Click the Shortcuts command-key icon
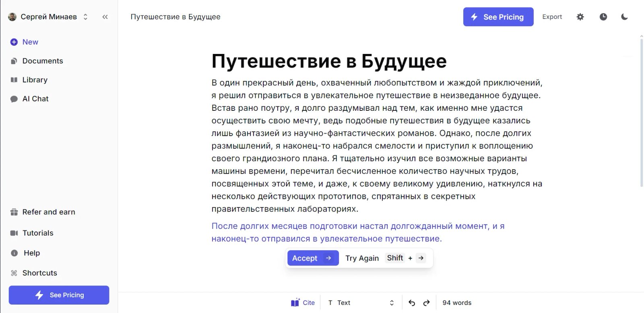The image size is (644, 313). (14, 273)
